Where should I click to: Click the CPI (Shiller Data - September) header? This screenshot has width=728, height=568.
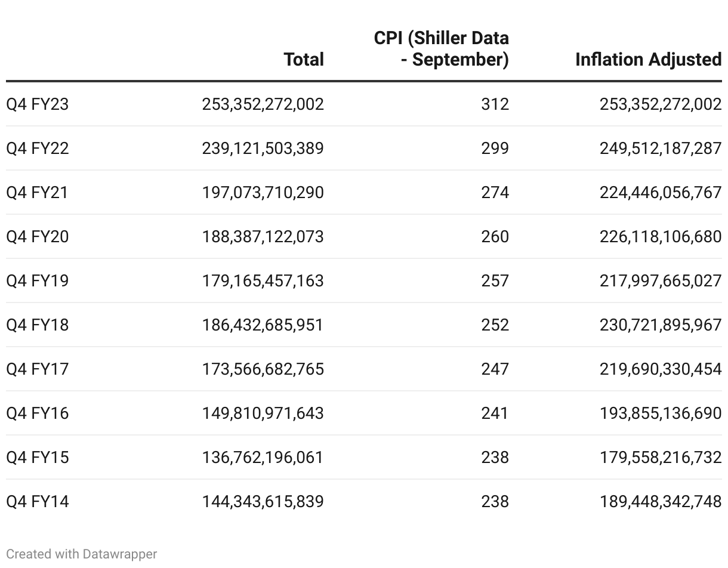point(442,49)
